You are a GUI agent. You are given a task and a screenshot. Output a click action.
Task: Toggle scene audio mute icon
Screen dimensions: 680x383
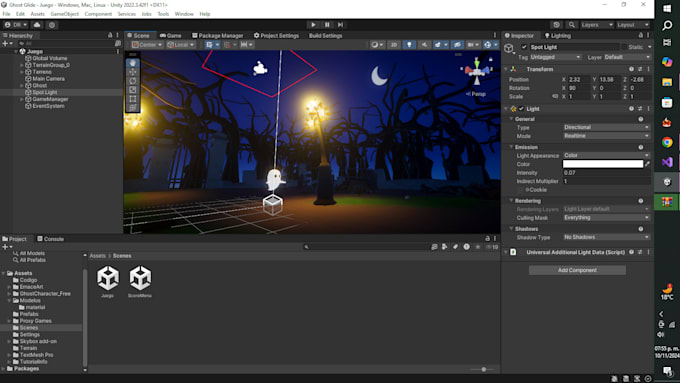click(x=424, y=45)
